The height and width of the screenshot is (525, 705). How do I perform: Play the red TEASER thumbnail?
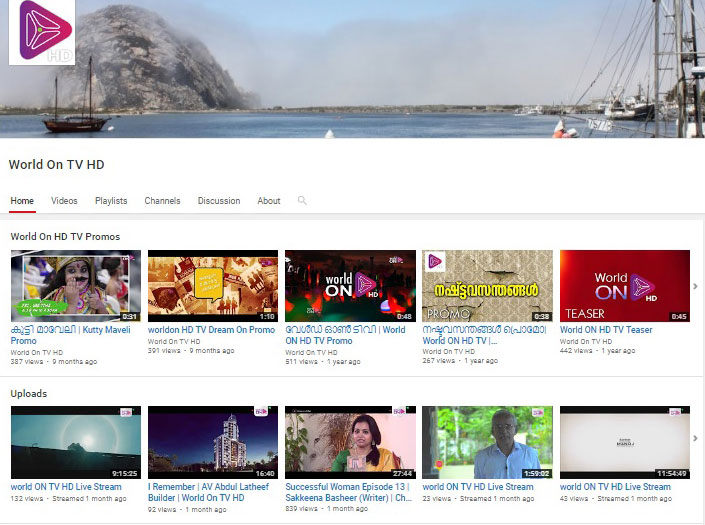point(625,286)
